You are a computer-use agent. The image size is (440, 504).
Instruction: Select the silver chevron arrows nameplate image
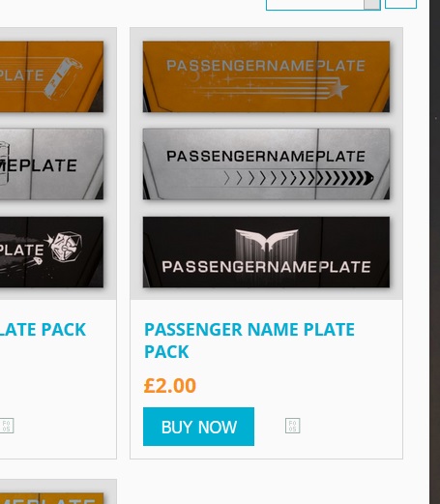coord(266,164)
